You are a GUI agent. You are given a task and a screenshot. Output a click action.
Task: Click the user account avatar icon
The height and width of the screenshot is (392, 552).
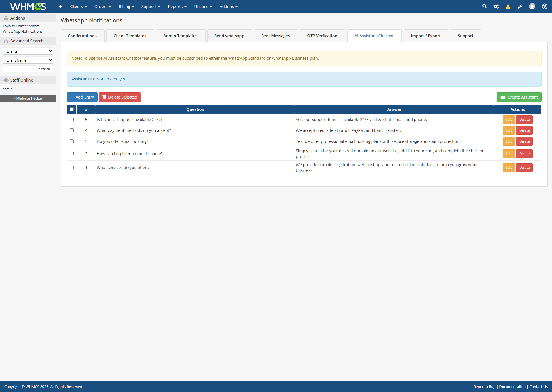coord(532,6)
